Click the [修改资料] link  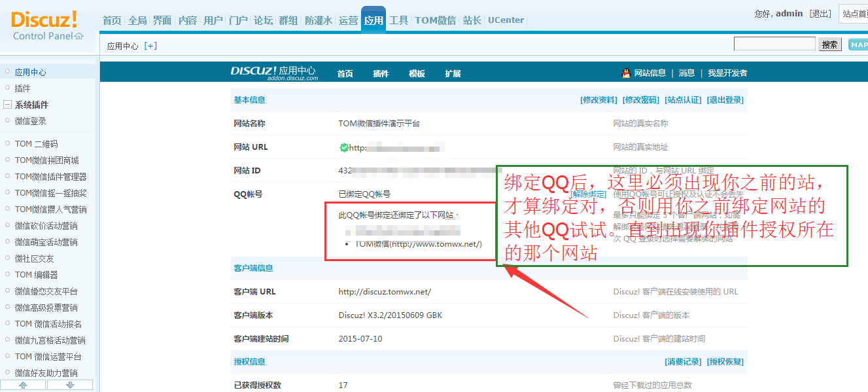(599, 100)
